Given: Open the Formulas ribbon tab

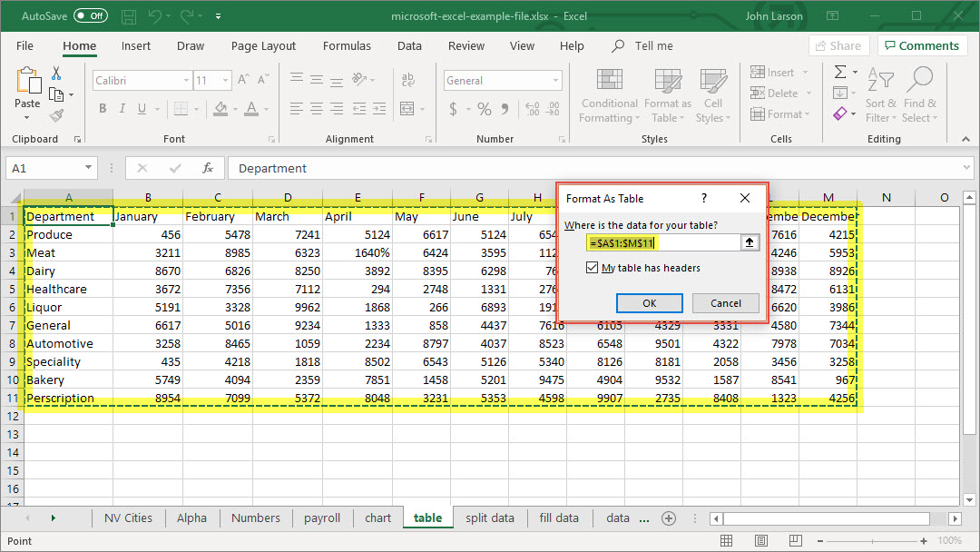Looking at the screenshot, I should tap(347, 45).
